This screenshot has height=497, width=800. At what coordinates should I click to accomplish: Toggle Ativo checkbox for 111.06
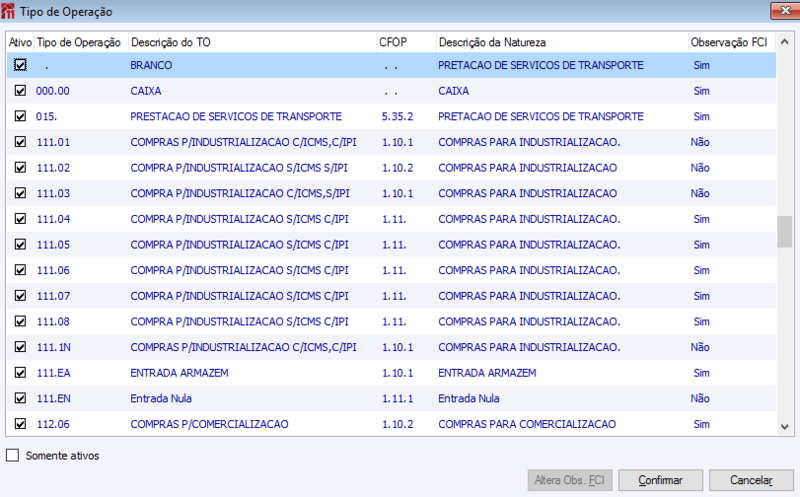click(20, 270)
